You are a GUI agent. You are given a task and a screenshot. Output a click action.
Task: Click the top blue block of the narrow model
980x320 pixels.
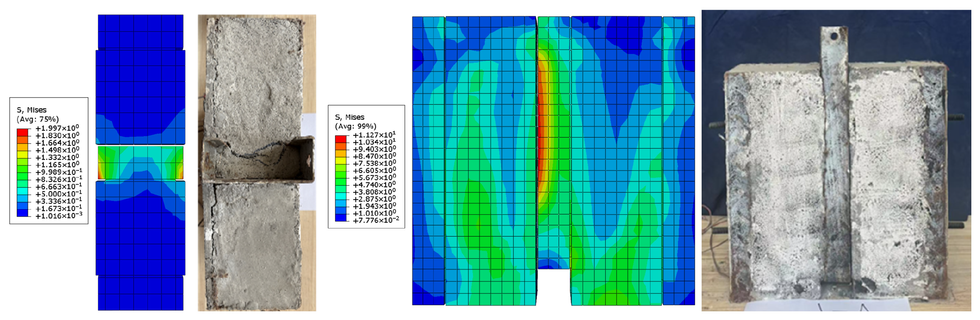(140, 32)
